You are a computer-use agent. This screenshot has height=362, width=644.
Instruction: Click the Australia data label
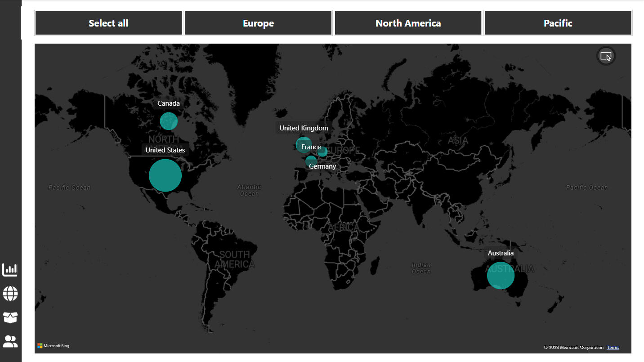tap(501, 253)
